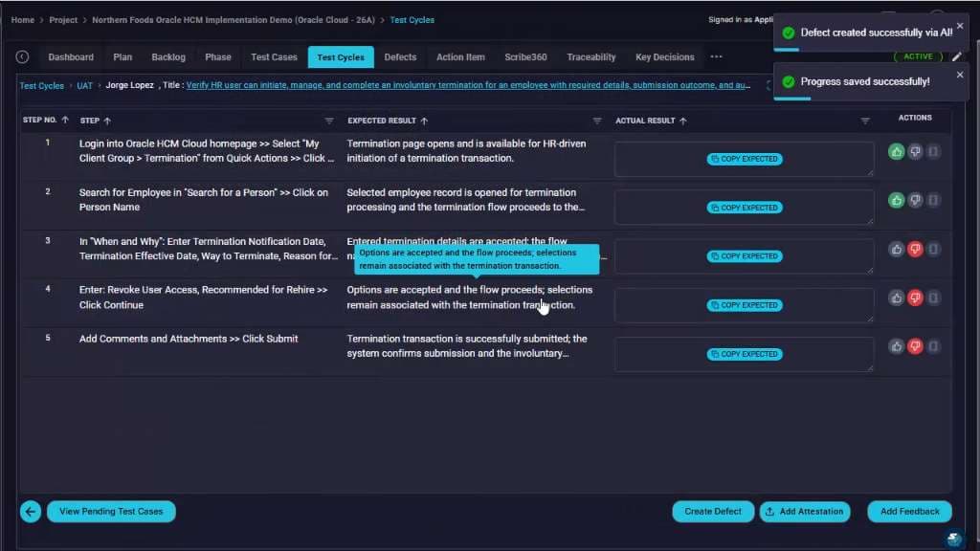The width and height of the screenshot is (980, 551).
Task: Open the Test Cases tab
Action: (274, 56)
